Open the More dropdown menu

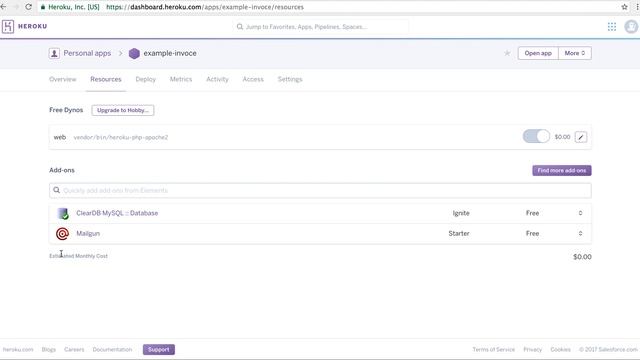575,53
